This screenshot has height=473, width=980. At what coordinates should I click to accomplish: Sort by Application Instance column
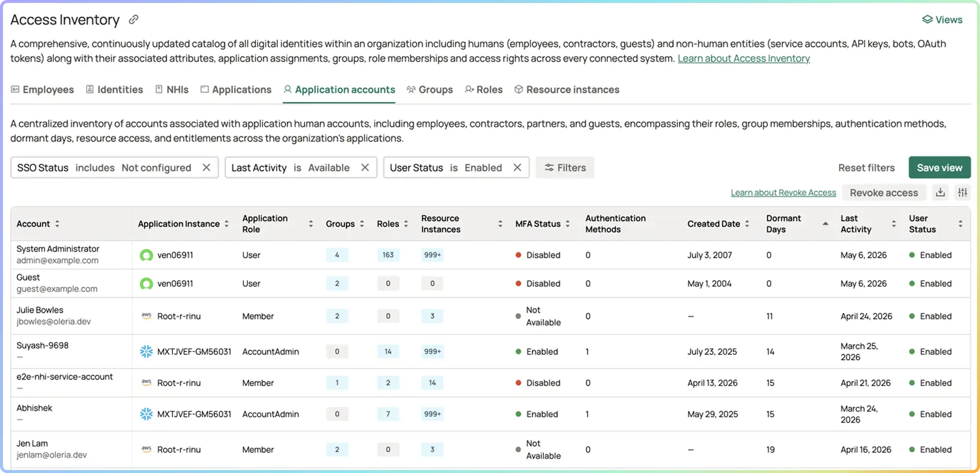(227, 223)
